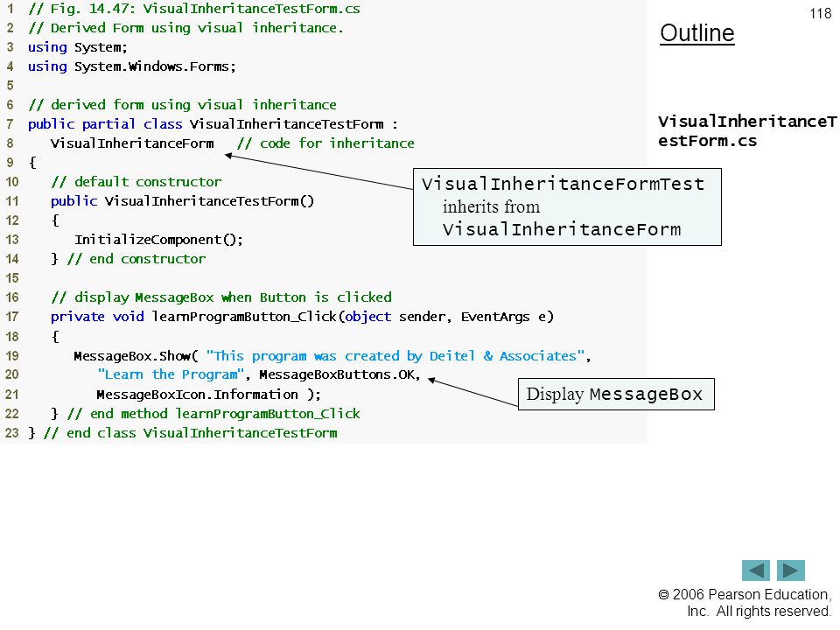Click line number 5 in the code gutter
840x630 pixels.
pyautogui.click(x=10, y=86)
